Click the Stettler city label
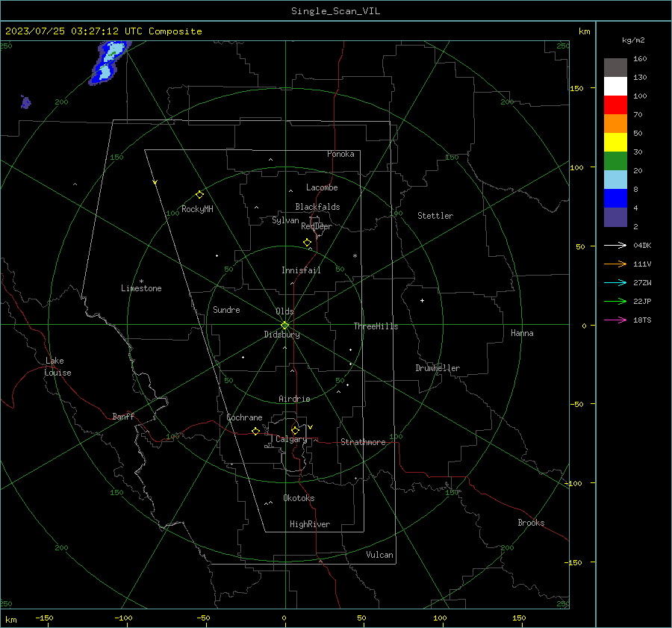This screenshot has width=672, height=628. 435,216
